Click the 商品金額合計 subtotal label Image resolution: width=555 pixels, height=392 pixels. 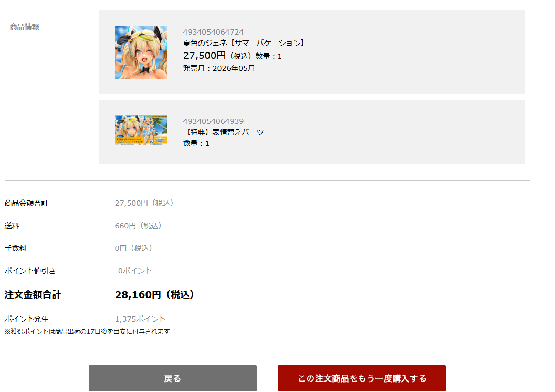tap(26, 203)
